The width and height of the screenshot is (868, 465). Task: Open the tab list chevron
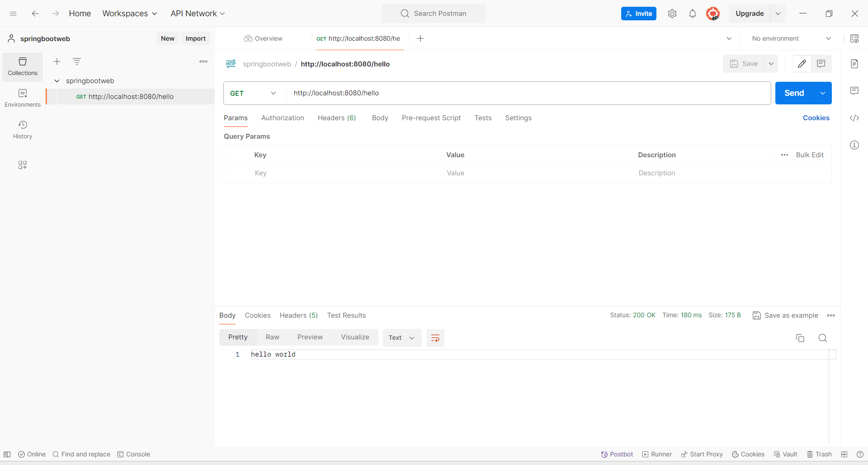[x=729, y=38]
